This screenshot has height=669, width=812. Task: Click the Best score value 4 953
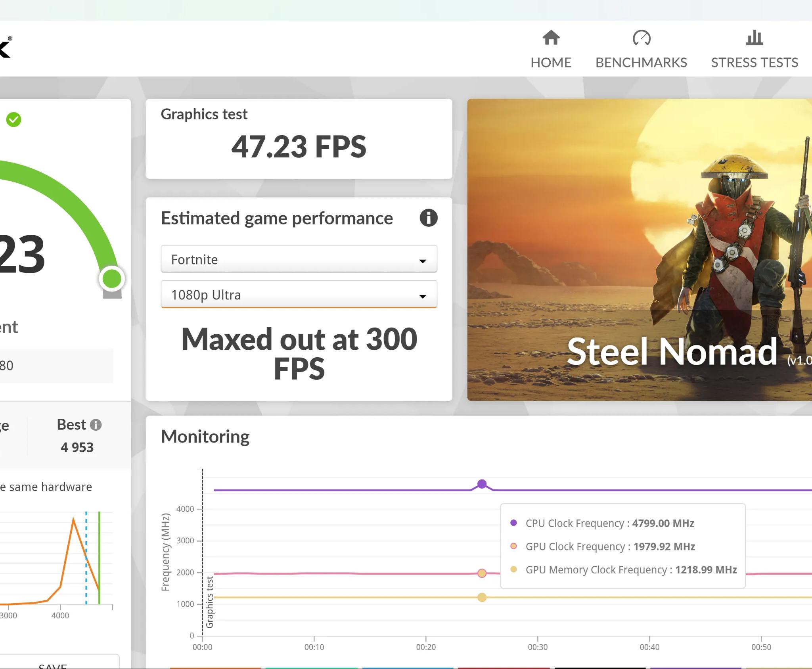click(x=77, y=447)
